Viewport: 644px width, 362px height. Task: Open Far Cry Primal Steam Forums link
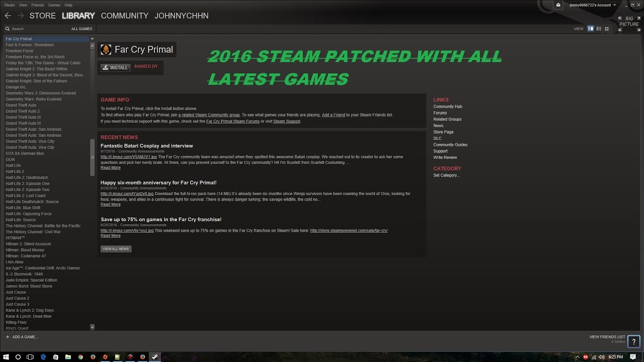click(x=233, y=121)
